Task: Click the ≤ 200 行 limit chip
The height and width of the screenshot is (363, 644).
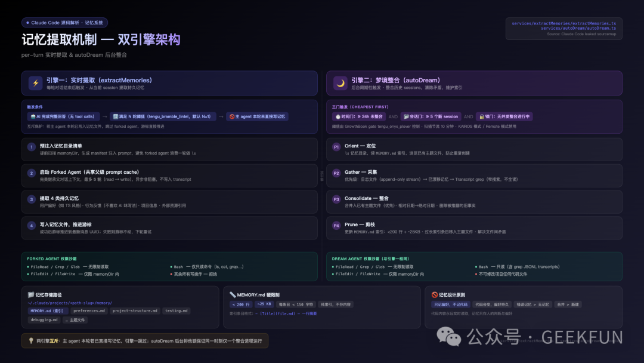Action: pyautogui.click(x=241, y=304)
